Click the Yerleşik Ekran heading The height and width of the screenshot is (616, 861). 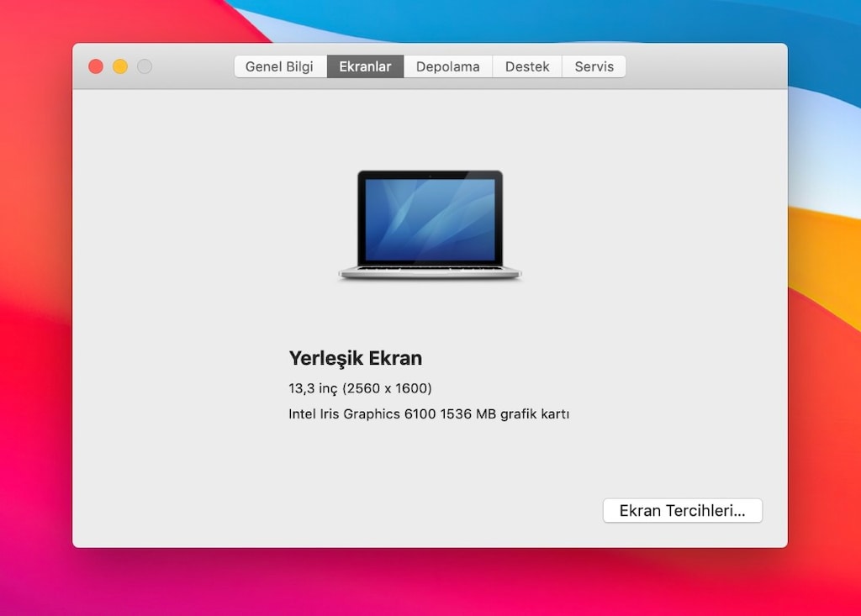(x=356, y=358)
